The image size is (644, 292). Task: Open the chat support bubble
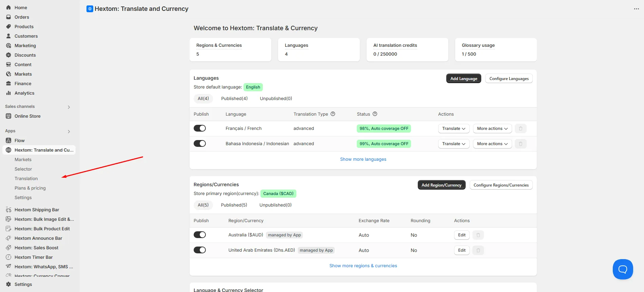click(x=623, y=269)
